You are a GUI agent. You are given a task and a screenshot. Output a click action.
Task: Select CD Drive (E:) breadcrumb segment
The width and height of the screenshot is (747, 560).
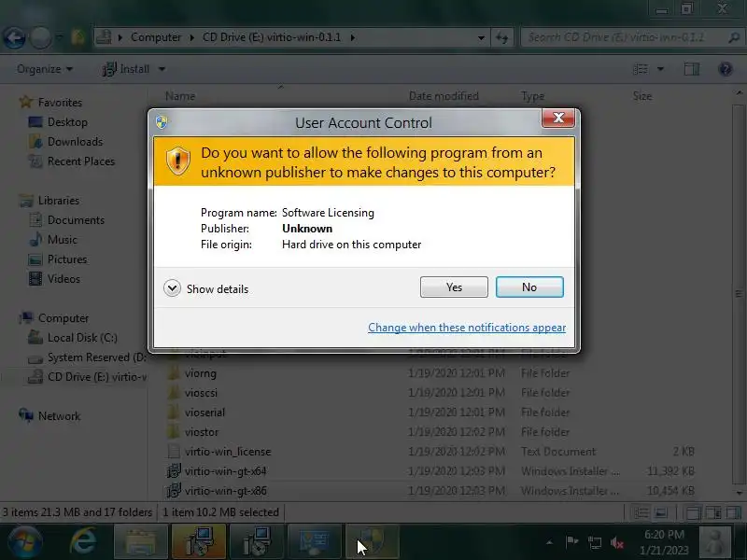click(x=272, y=37)
